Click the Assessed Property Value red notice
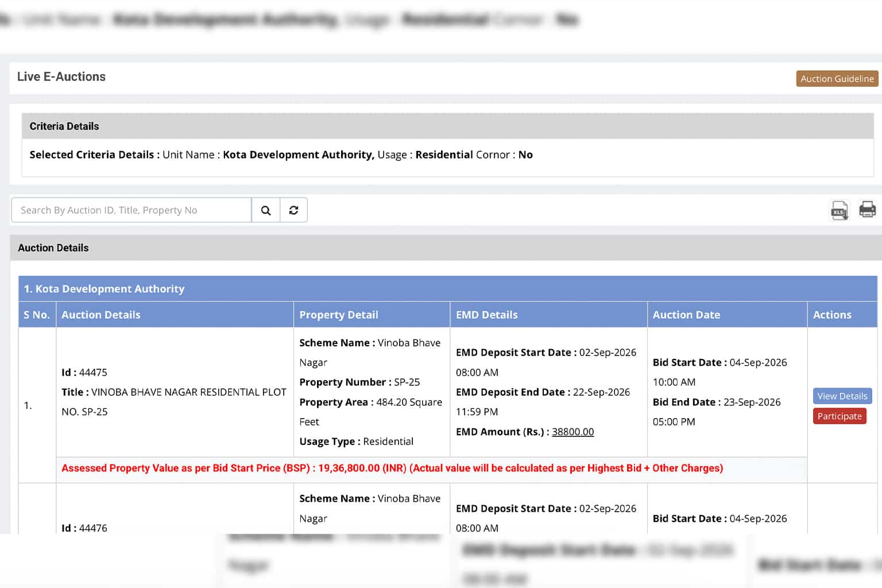 (x=392, y=469)
